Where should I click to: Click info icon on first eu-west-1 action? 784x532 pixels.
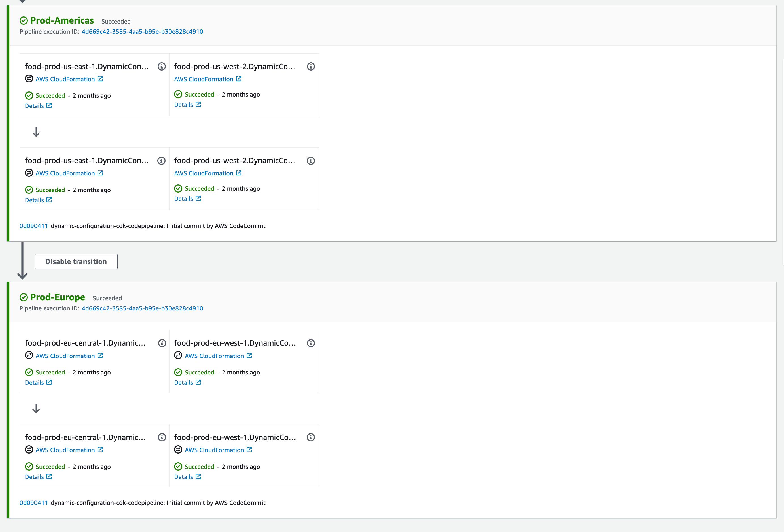311,343
